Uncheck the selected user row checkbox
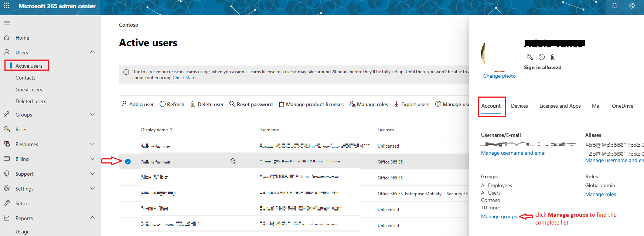This screenshot has height=236, width=644. pos(128,162)
